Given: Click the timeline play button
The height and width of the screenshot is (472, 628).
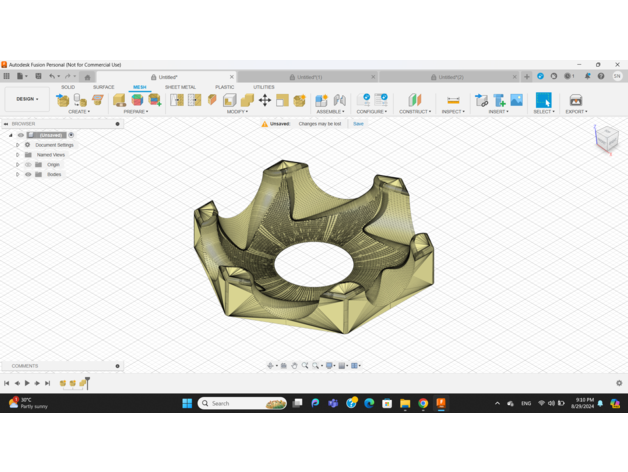Looking at the screenshot, I should pyautogui.click(x=27, y=383).
